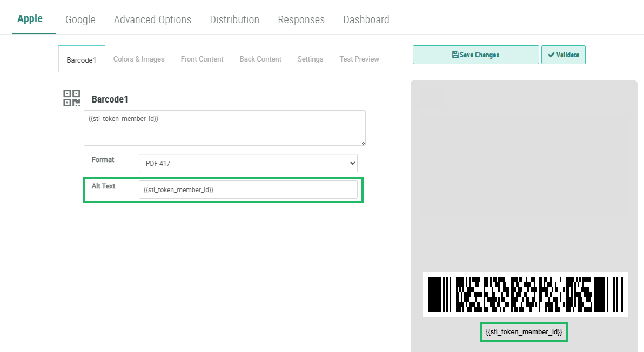The image size is (644, 352).
Task: Click the QR code barcode icon
Action: click(x=72, y=98)
